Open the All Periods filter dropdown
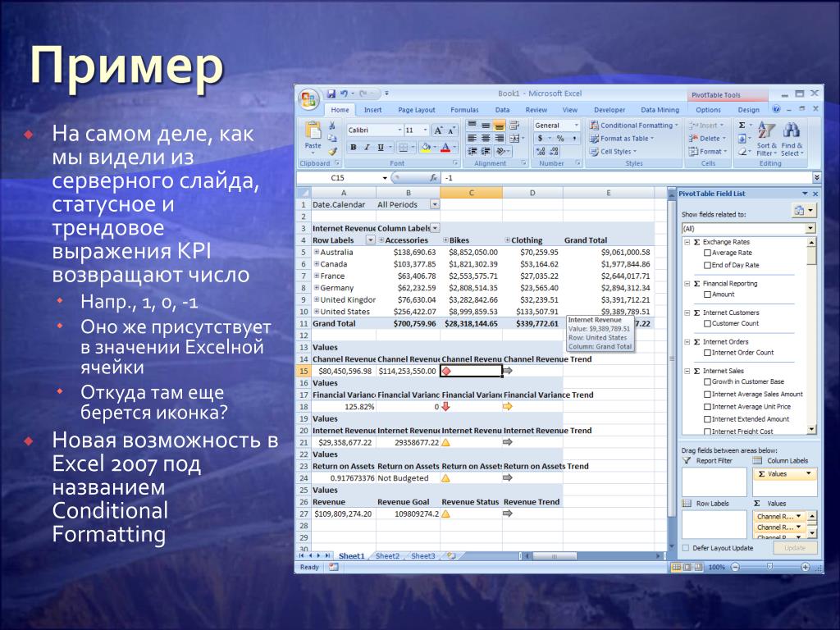The image size is (840, 630). tap(435, 204)
